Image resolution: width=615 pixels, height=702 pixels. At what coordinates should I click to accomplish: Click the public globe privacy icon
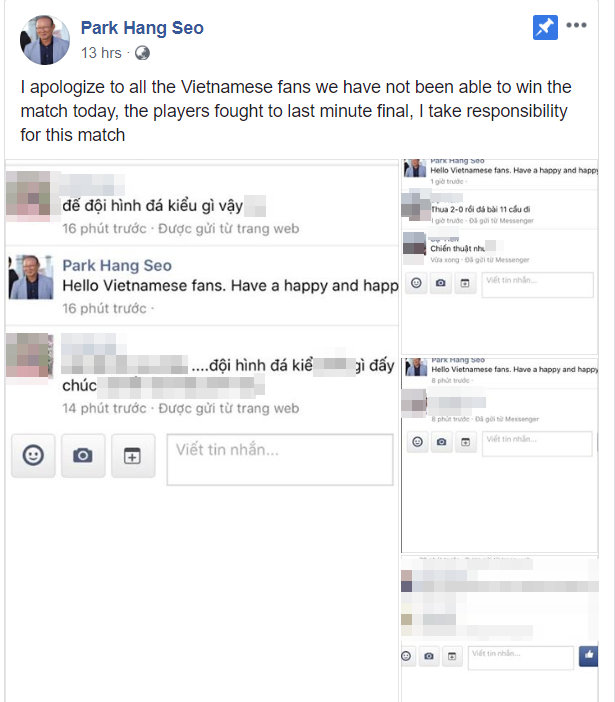click(142, 53)
